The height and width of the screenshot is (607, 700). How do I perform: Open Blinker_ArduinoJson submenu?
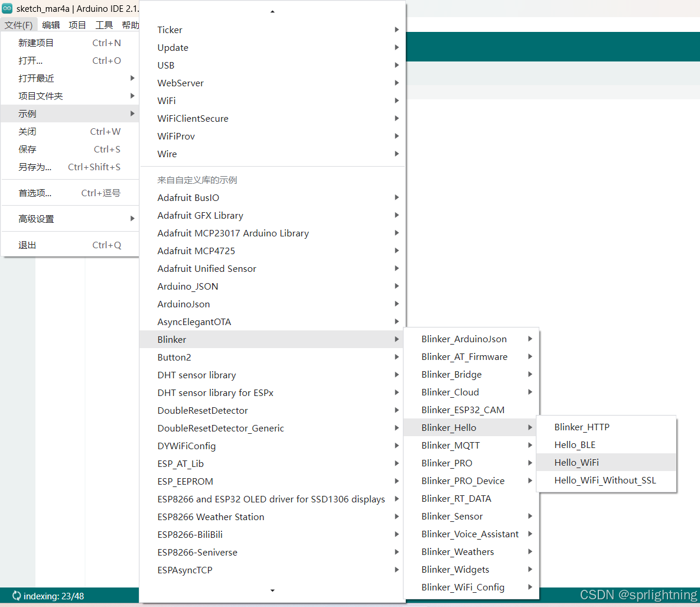(x=471, y=339)
